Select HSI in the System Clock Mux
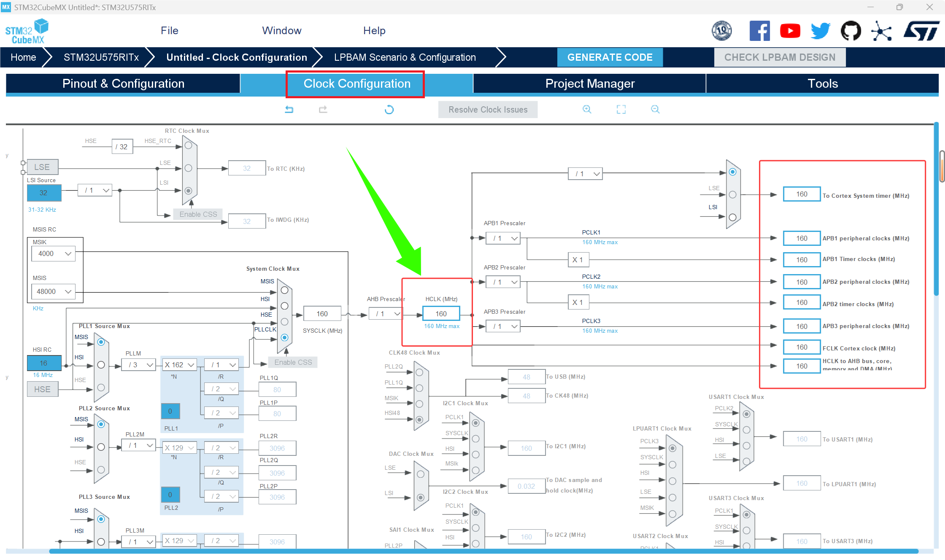The width and height of the screenshot is (945, 560). 285,306
